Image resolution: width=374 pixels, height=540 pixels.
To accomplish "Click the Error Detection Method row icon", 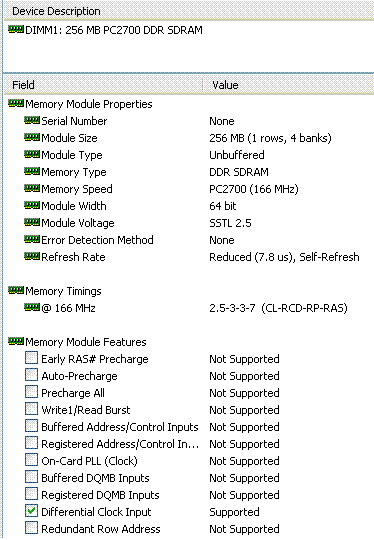I will 32,239.
